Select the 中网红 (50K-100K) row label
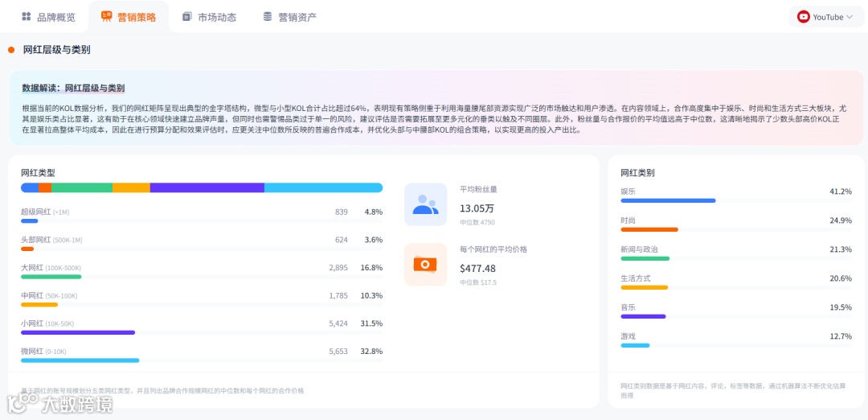Image resolution: width=868 pixels, height=420 pixels. point(49,296)
